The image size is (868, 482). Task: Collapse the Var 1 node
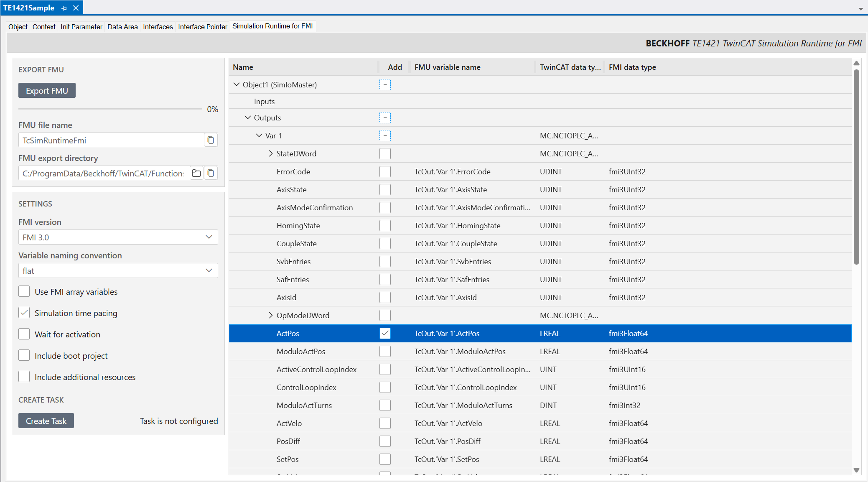coord(259,135)
